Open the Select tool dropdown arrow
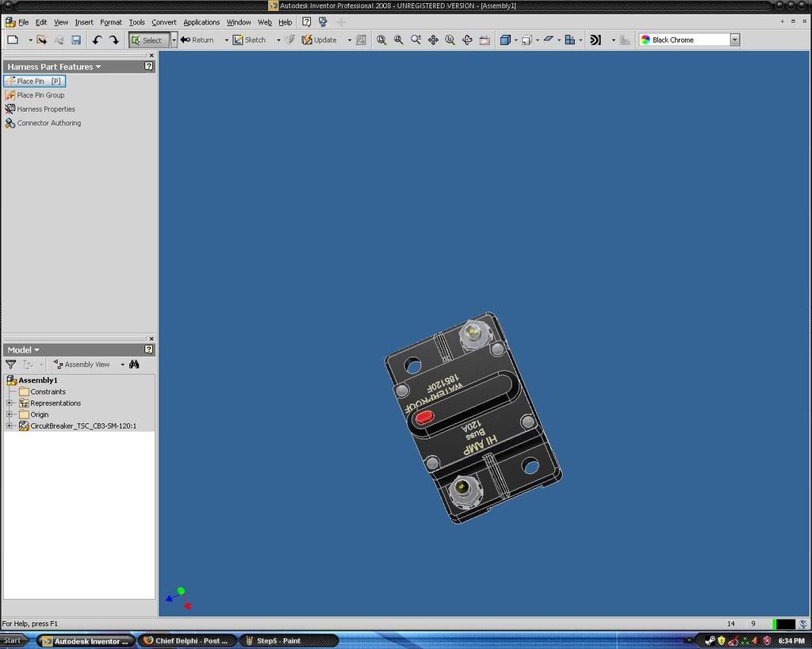Screen dimensions: 812x649 [174, 40]
